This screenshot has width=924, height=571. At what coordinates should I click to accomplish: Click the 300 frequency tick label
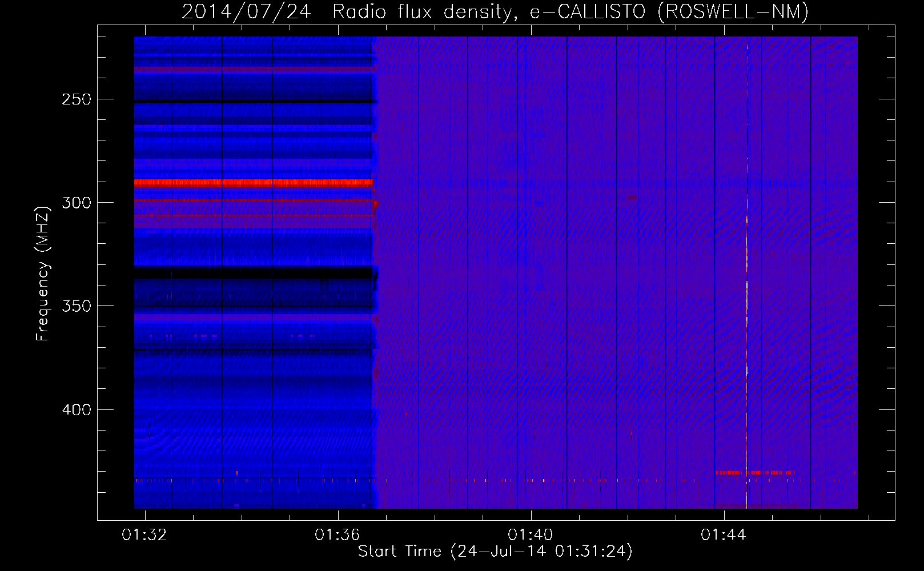[x=77, y=203]
